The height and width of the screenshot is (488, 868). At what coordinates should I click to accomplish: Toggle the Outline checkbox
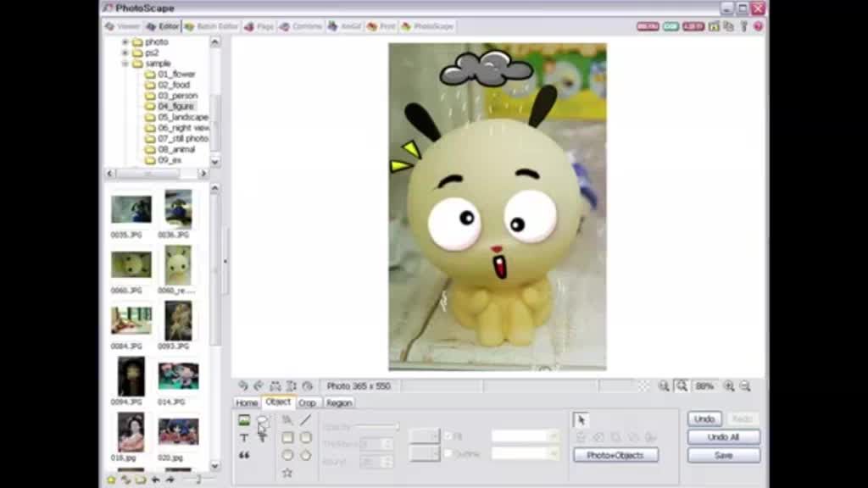448,454
